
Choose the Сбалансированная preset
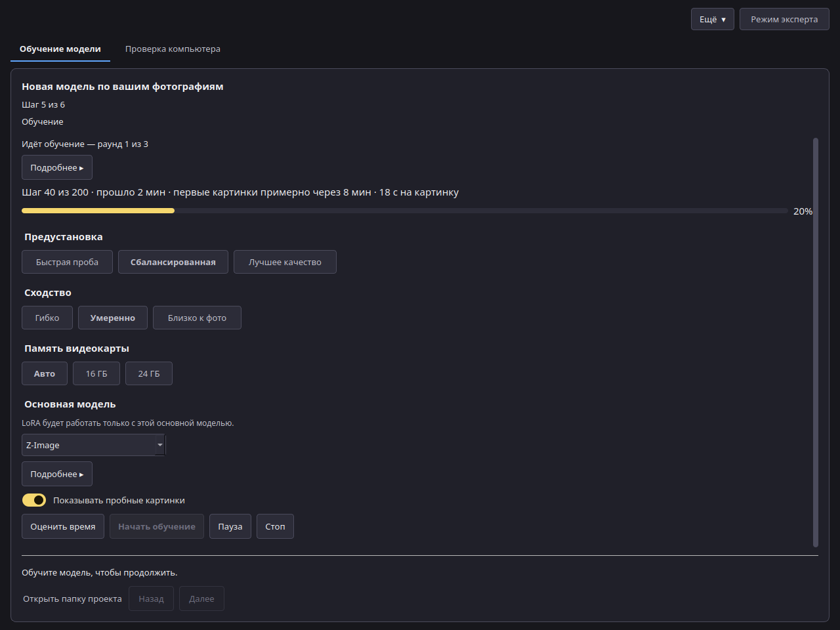[x=173, y=262]
